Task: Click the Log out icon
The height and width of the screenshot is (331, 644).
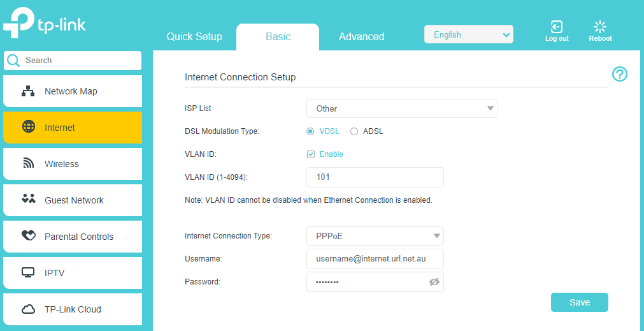Action: tap(557, 27)
